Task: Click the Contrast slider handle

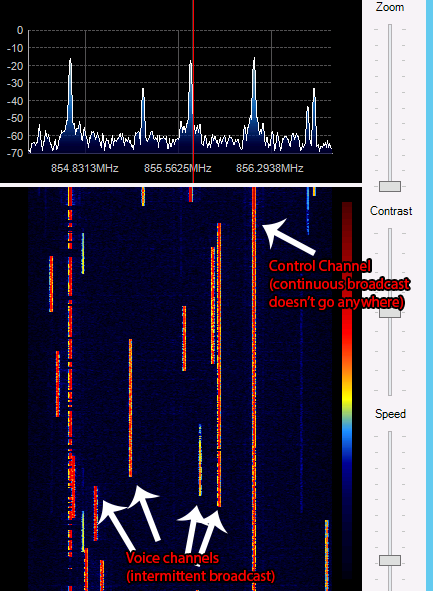Action: 390,313
